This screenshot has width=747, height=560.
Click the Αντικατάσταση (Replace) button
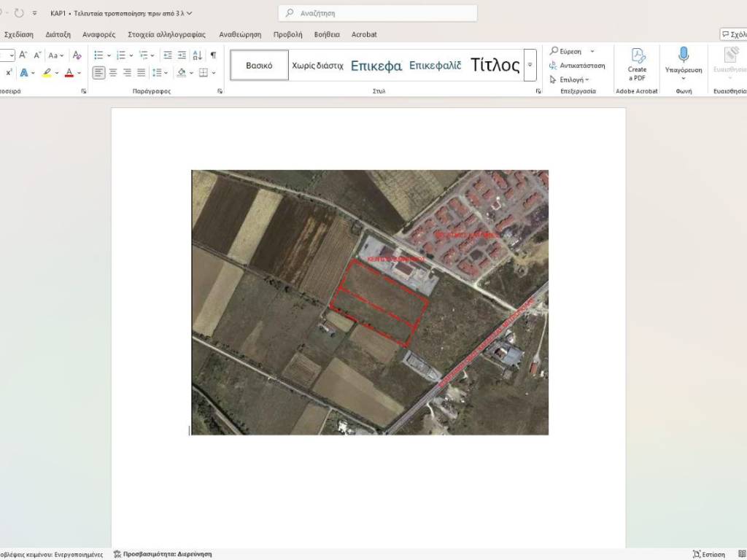click(577, 66)
